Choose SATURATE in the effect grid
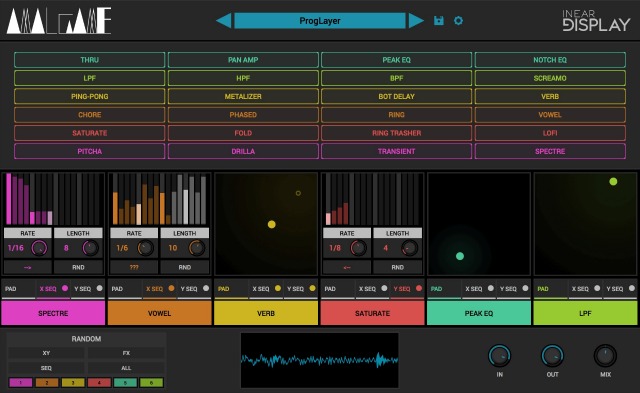Viewport: 640px width, 393px height. coord(89,133)
